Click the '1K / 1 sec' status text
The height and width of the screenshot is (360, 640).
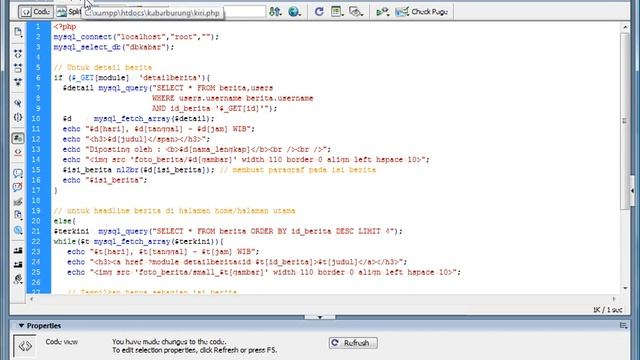pyautogui.click(x=608, y=310)
